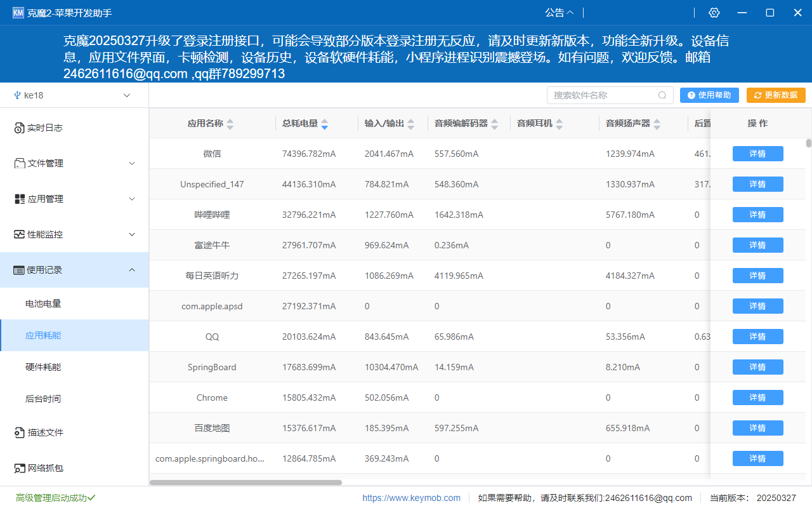
Task: Open the ke18 device dropdown
Action: click(74, 95)
